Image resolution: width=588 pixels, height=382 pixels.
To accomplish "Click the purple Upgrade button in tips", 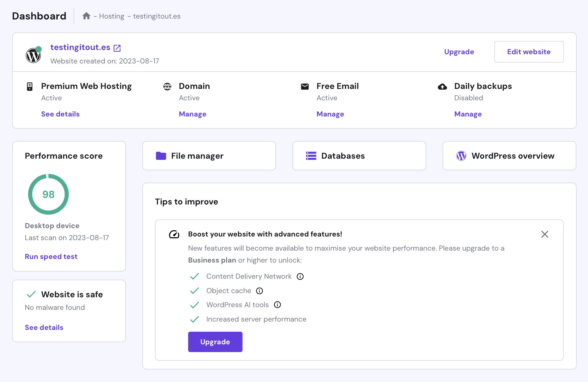I will coord(215,342).
